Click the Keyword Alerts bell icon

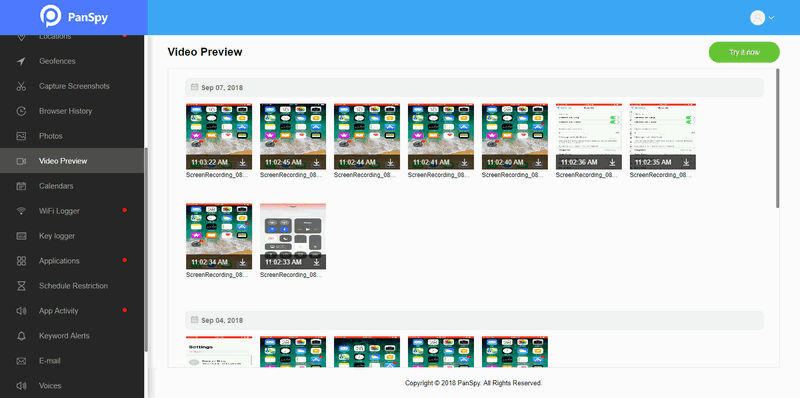[x=21, y=336]
